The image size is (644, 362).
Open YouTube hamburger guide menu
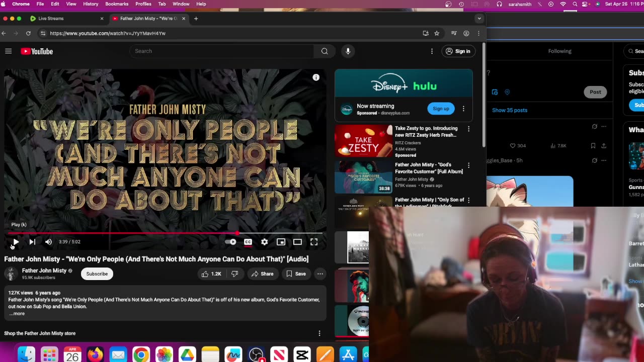[x=9, y=51]
